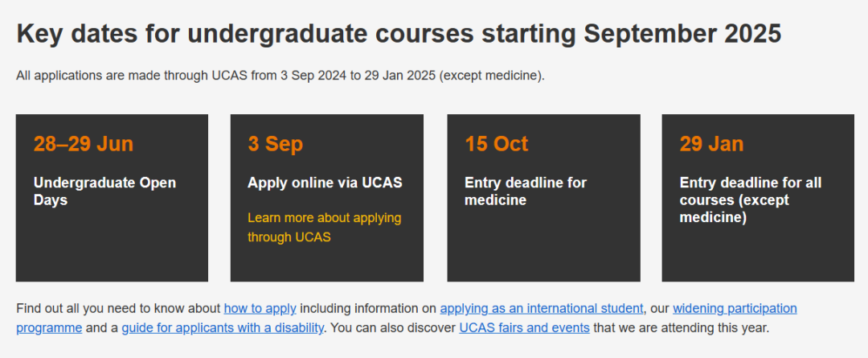The image size is (868, 358).
Task: Select the '15 Oct' orange date heading
Action: coord(497,143)
